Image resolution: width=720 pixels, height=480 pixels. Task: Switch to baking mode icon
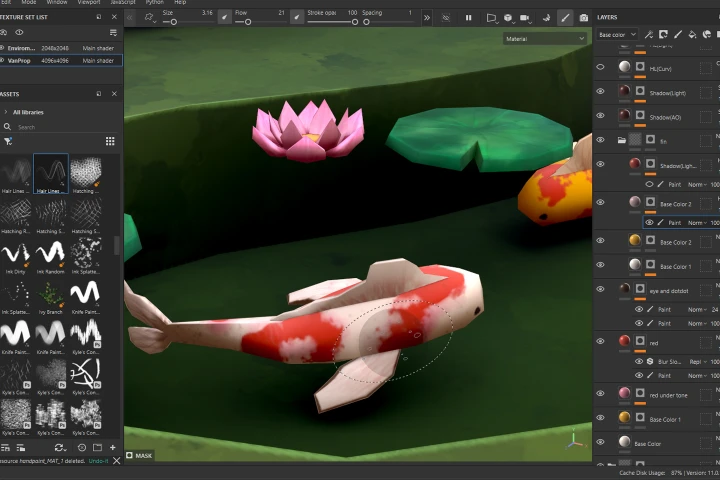(546, 18)
